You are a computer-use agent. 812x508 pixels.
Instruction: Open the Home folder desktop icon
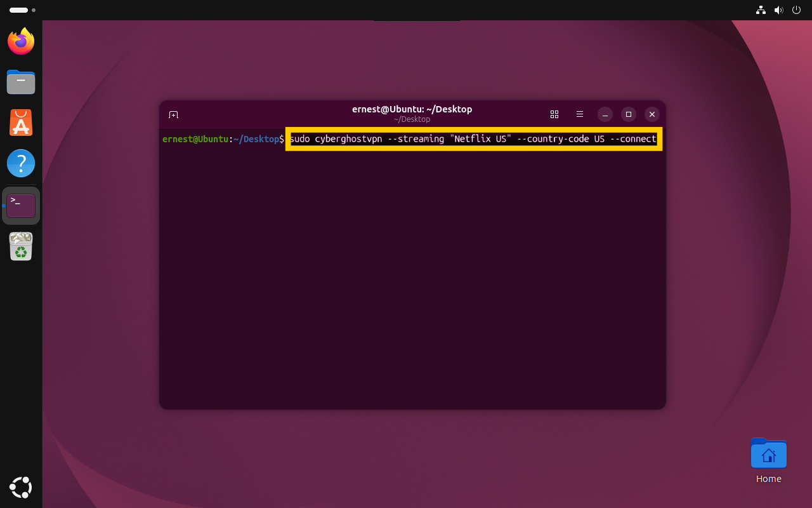768,460
